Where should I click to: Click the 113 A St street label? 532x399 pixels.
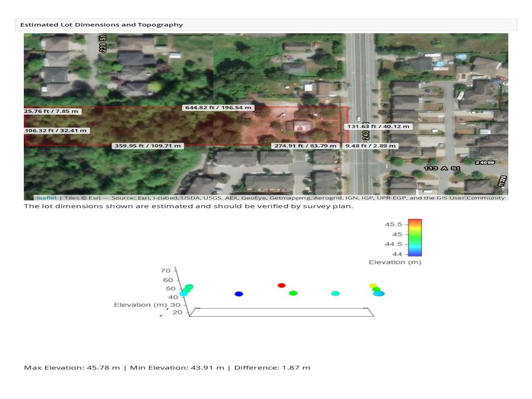coord(442,168)
